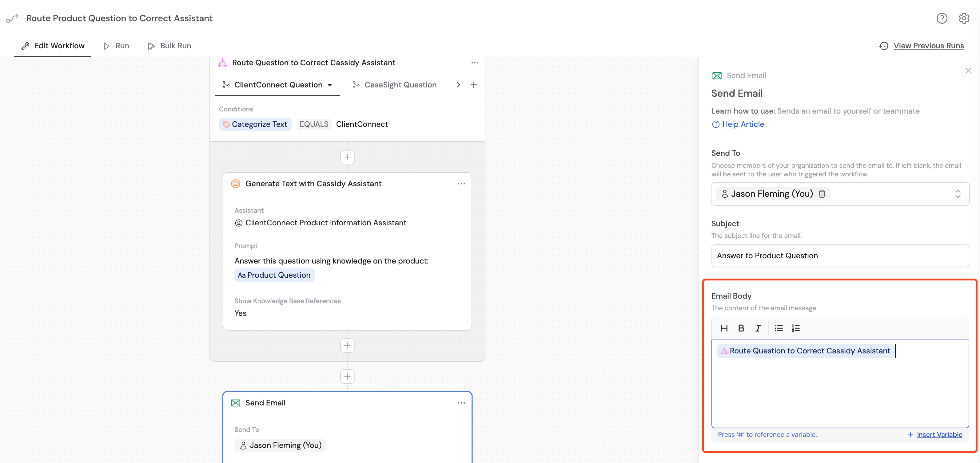Toggle italic formatting in email body

point(758,328)
